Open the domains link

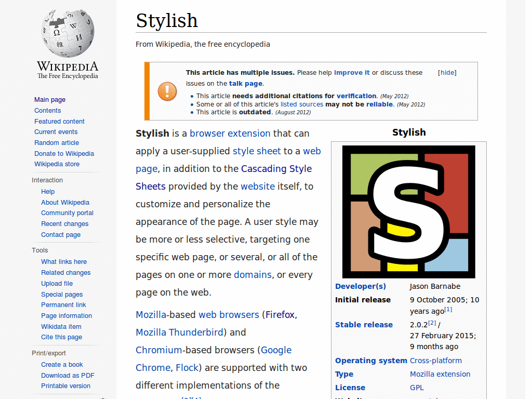tap(253, 274)
